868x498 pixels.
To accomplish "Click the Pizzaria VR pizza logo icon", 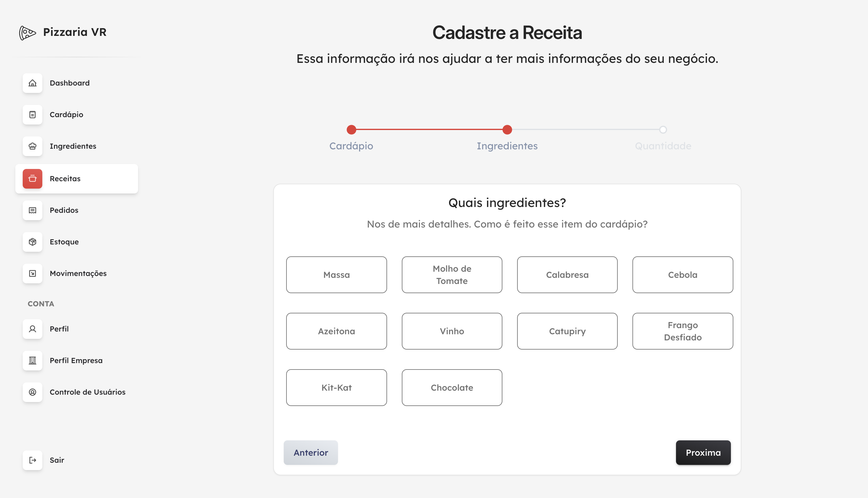I will pyautogui.click(x=27, y=33).
